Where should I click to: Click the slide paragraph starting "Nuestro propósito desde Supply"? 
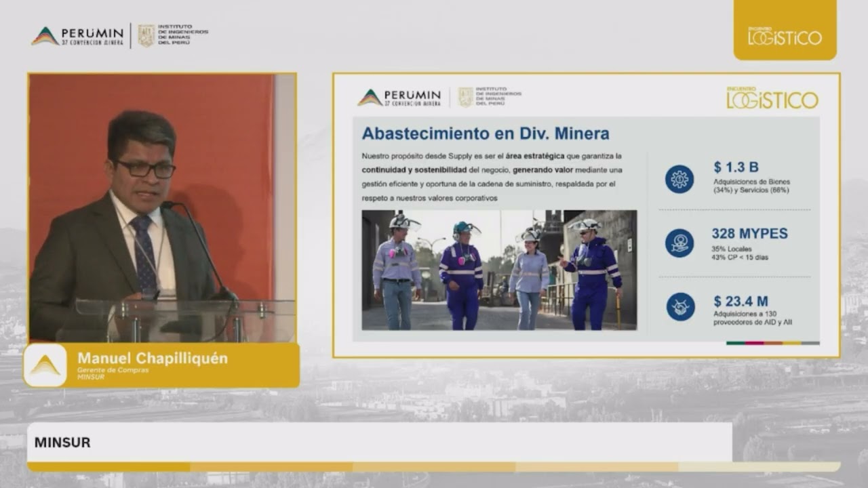tap(492, 177)
